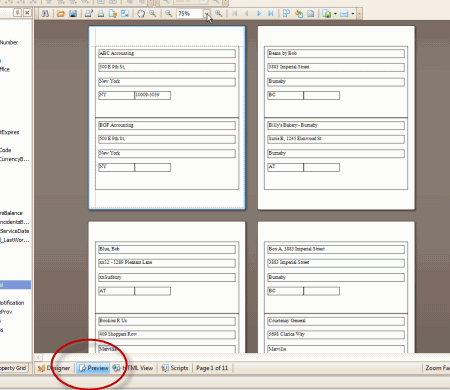Select the first page thumbnail with ABC Accounting
This screenshot has height=390, width=450.
pos(167,118)
